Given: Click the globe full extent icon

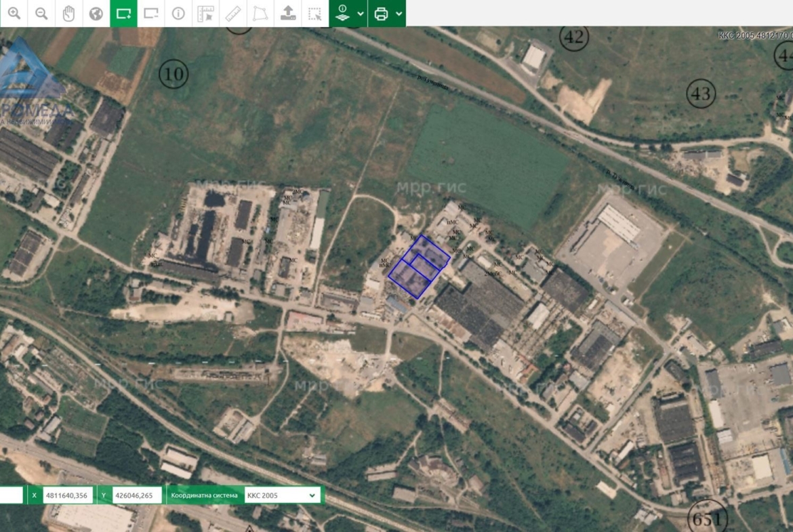Looking at the screenshot, I should [x=96, y=14].
